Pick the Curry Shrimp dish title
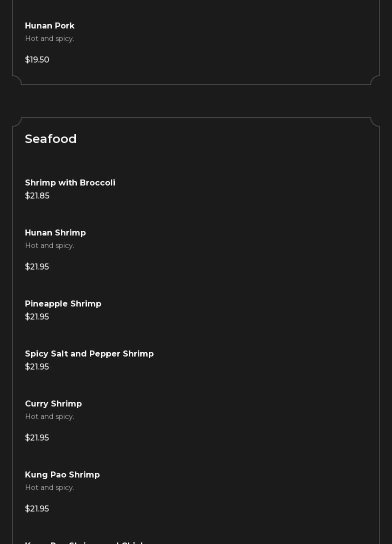This screenshot has width=392, height=544. (x=53, y=403)
